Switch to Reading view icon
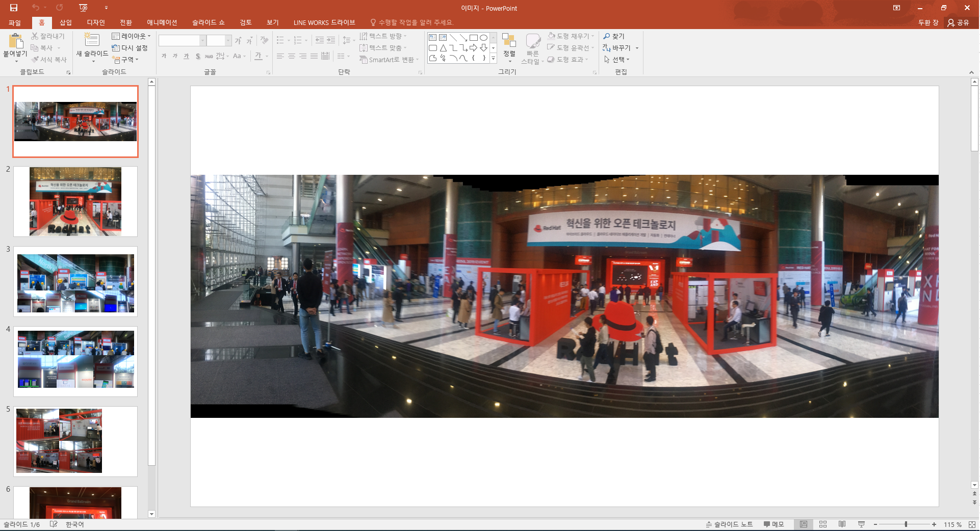 (842, 524)
